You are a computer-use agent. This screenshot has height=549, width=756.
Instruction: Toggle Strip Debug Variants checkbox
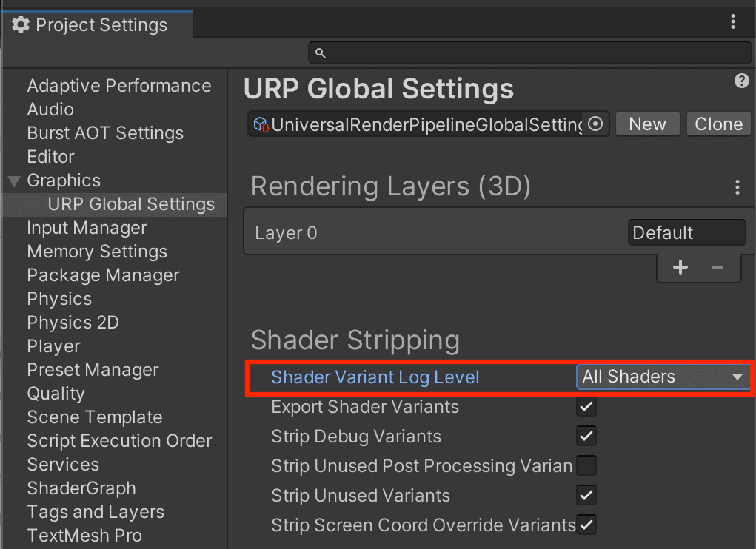[x=586, y=437]
